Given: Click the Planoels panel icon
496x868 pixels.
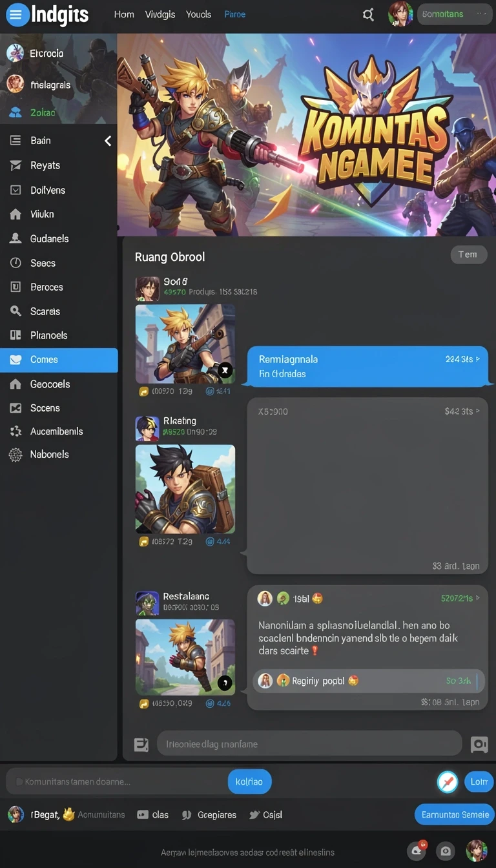Looking at the screenshot, I should [x=15, y=335].
